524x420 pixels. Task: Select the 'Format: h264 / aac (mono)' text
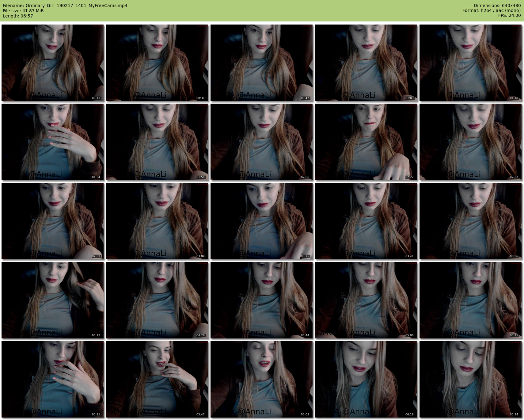[492, 11]
